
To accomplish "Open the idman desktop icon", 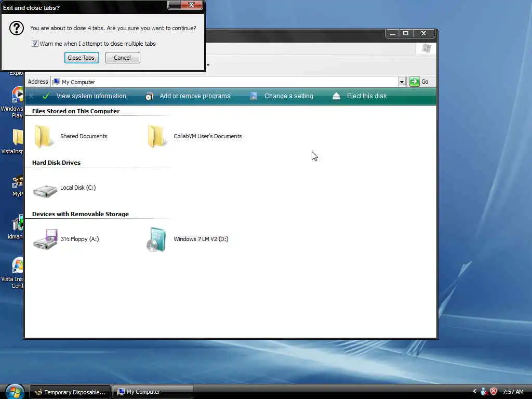I will point(18,222).
